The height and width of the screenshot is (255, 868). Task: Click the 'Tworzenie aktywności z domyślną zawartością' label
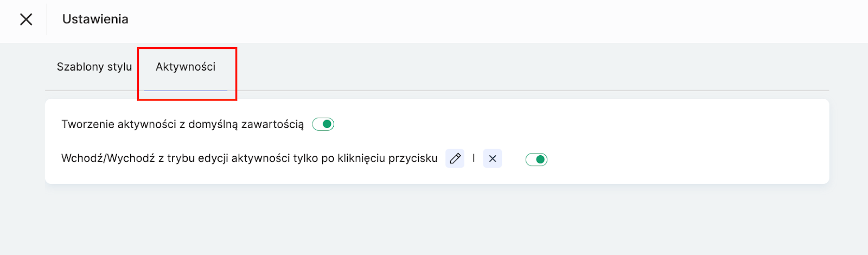click(182, 124)
